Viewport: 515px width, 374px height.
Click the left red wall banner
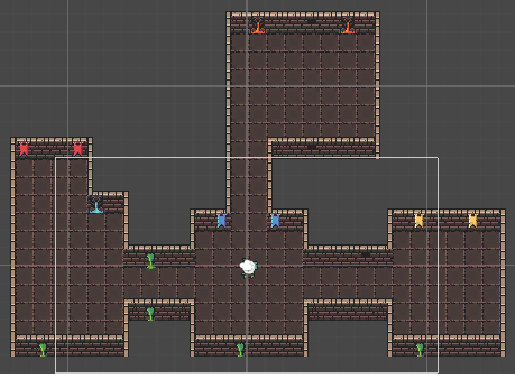(24, 149)
